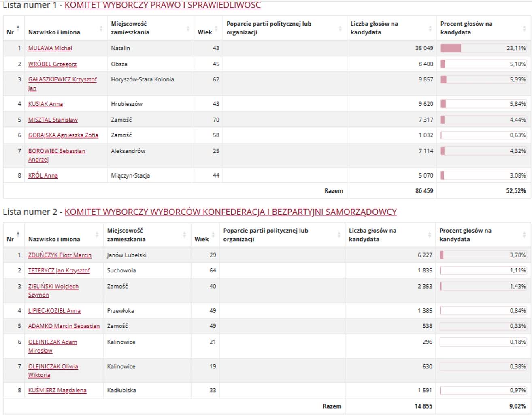The width and height of the screenshot is (532, 415).
Task: Select the KRÓL Anna candidate link
Action: click(x=43, y=176)
